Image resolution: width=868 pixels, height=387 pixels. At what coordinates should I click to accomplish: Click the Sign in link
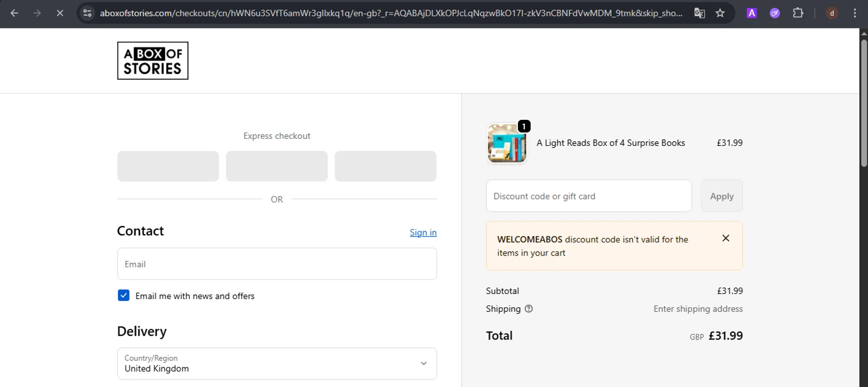(423, 233)
